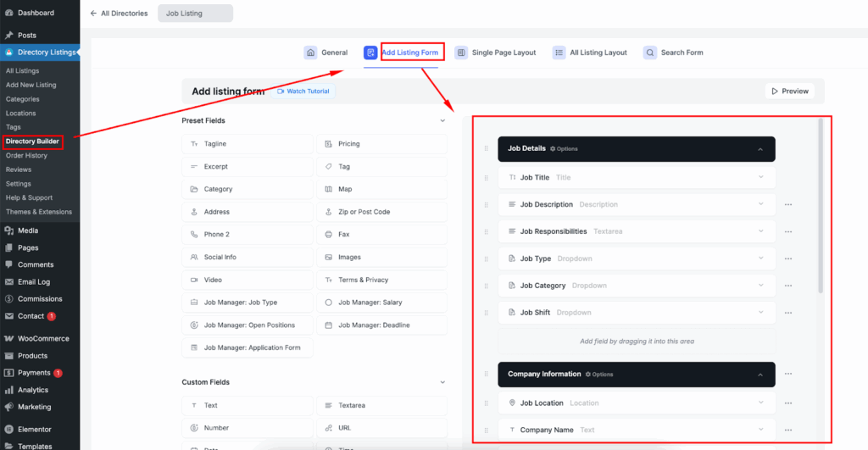Click the three-dot menu beside Company Information

click(788, 375)
